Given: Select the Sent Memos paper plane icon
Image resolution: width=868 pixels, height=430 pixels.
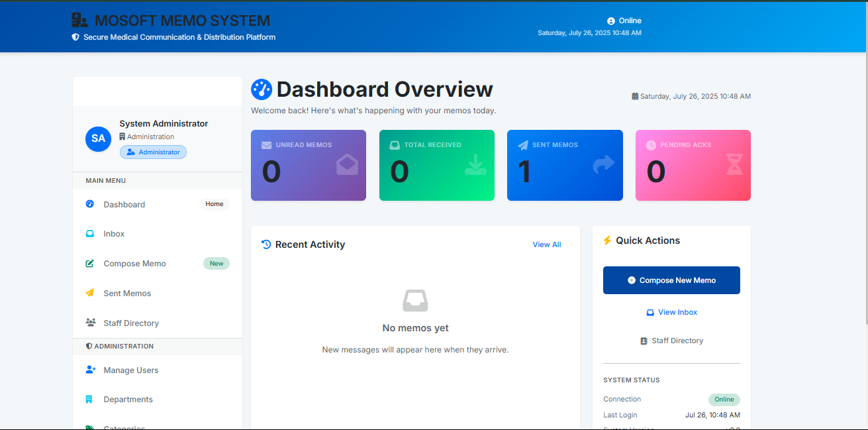Looking at the screenshot, I should pyautogui.click(x=89, y=293).
